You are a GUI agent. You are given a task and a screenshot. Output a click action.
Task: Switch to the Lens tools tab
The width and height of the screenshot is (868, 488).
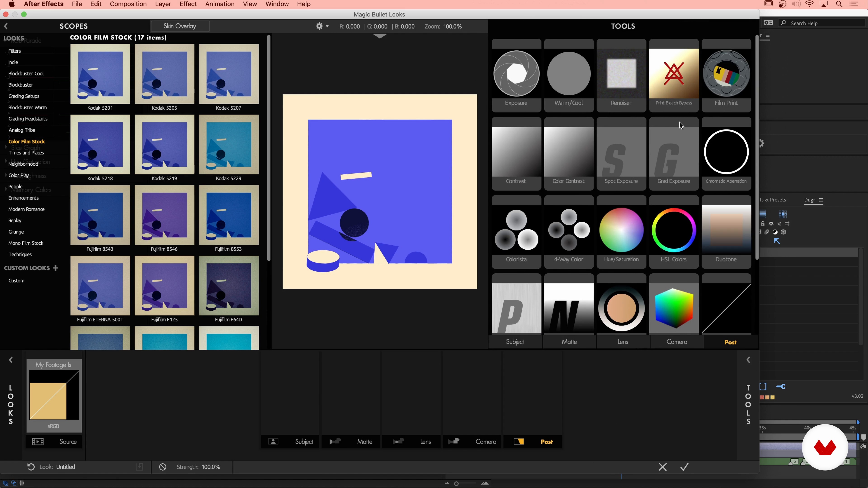click(623, 342)
